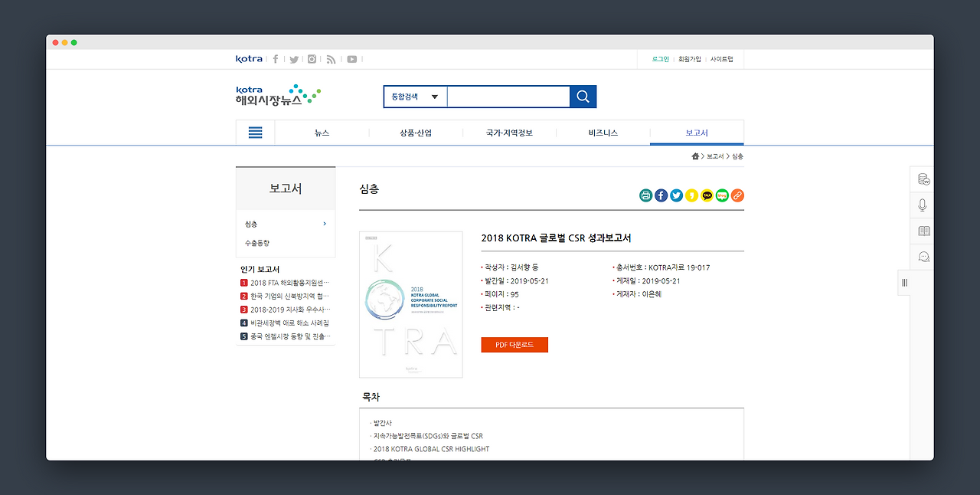The height and width of the screenshot is (495, 980).
Task: Copy the URL with the orange link icon
Action: click(x=737, y=195)
